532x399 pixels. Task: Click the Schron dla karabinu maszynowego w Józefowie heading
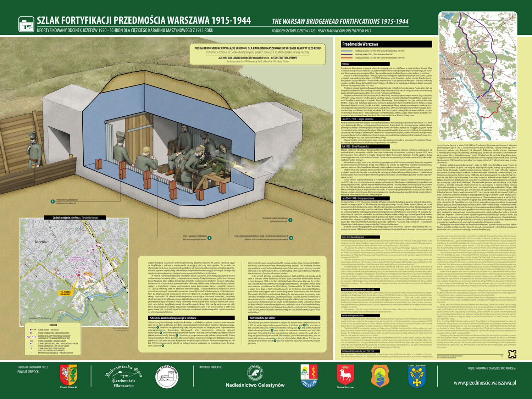192,318
